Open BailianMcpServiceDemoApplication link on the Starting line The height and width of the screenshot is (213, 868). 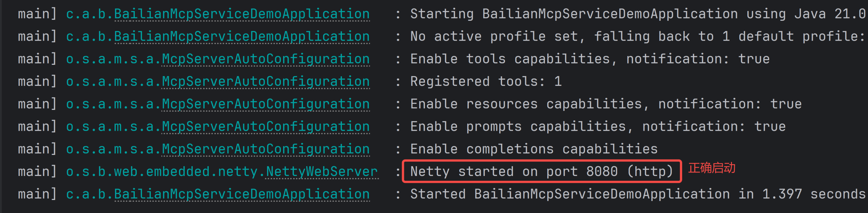pos(242,14)
